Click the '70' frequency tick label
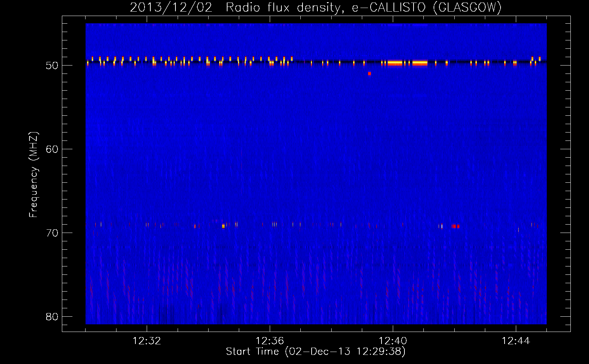 pyautogui.click(x=52, y=233)
